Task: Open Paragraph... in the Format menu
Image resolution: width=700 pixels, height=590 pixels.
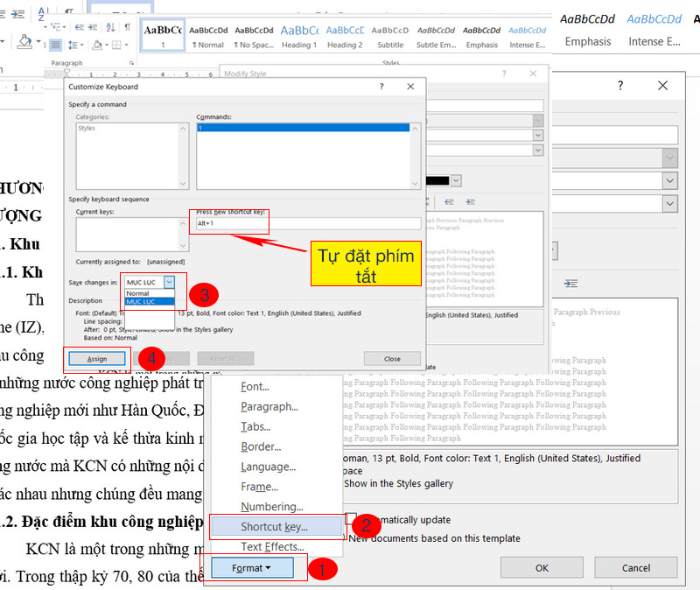Action: 269,407
